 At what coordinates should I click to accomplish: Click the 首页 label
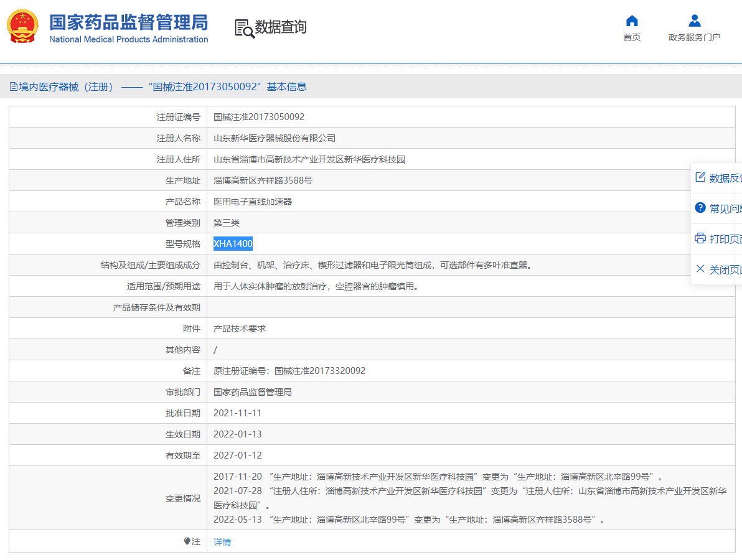point(632,37)
